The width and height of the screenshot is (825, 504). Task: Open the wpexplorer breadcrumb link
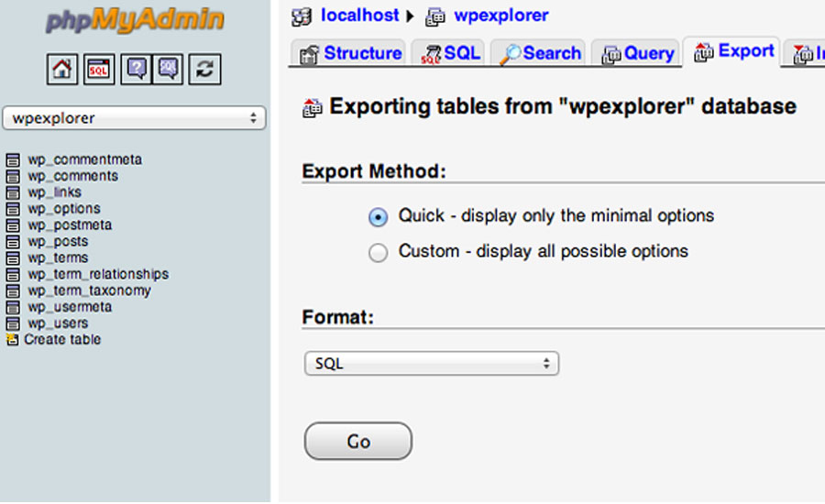501,16
